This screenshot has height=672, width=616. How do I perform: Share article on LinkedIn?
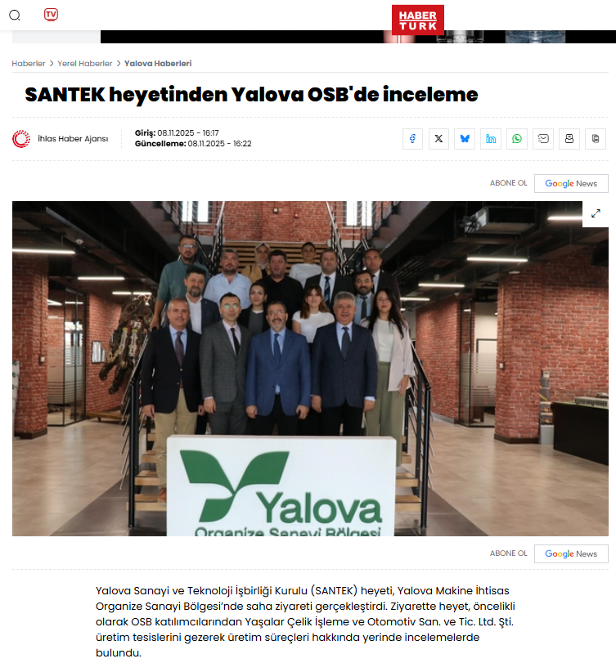pos(491,139)
